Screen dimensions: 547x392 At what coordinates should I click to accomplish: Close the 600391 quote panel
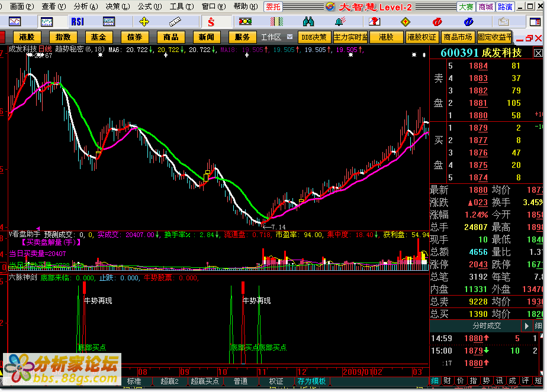(538, 53)
